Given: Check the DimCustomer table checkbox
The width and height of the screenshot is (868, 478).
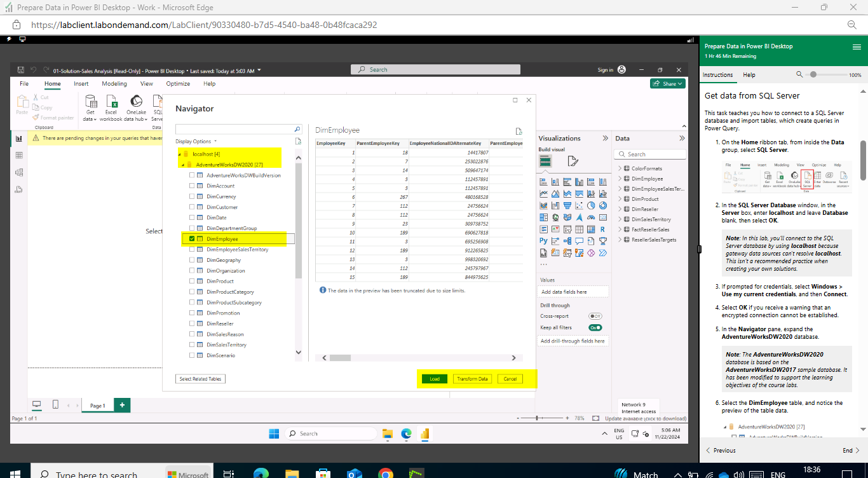Looking at the screenshot, I should pos(192,207).
